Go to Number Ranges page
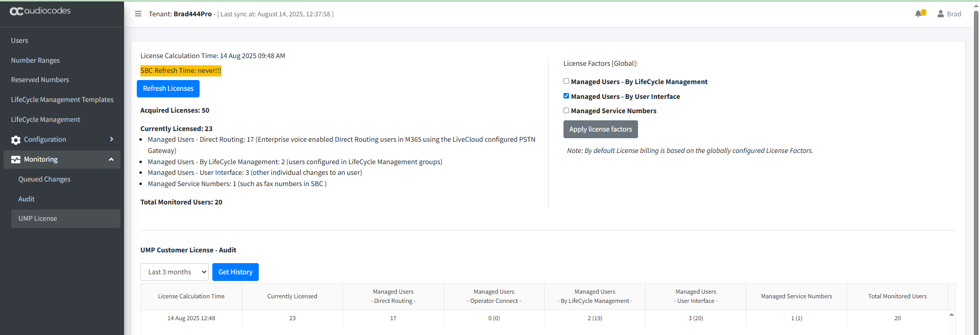Viewport: 980px width, 335px height. coord(35,60)
